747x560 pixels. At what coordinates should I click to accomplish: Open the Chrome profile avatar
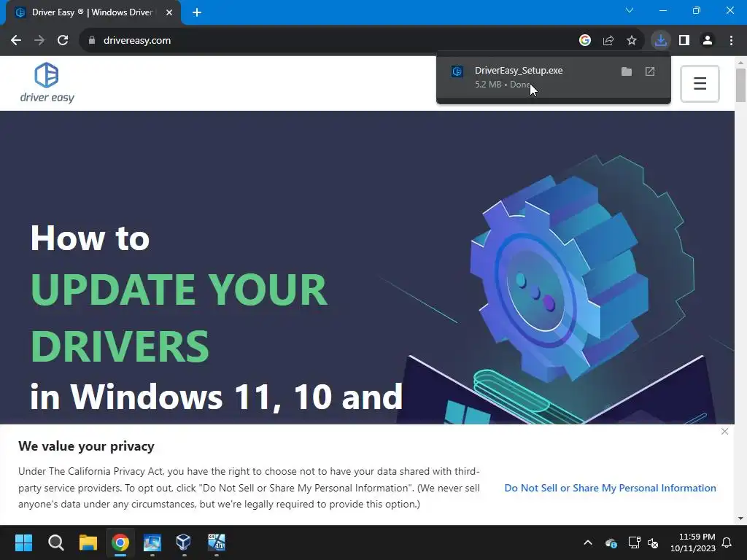coord(708,41)
